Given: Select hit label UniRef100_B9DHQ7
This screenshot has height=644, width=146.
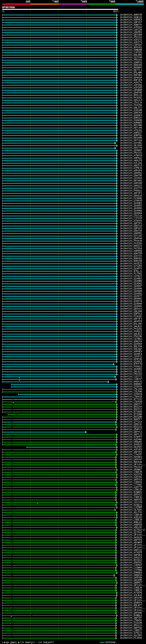Looking at the screenshot, I should 131,384.
